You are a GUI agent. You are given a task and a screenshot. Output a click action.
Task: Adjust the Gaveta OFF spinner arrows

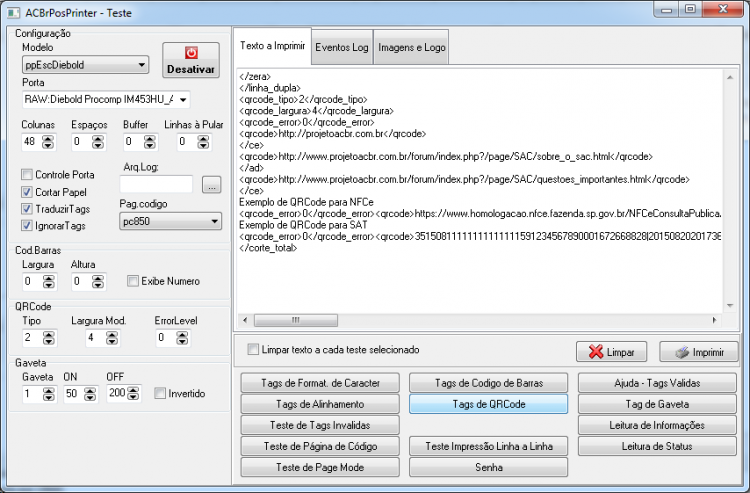point(133,393)
